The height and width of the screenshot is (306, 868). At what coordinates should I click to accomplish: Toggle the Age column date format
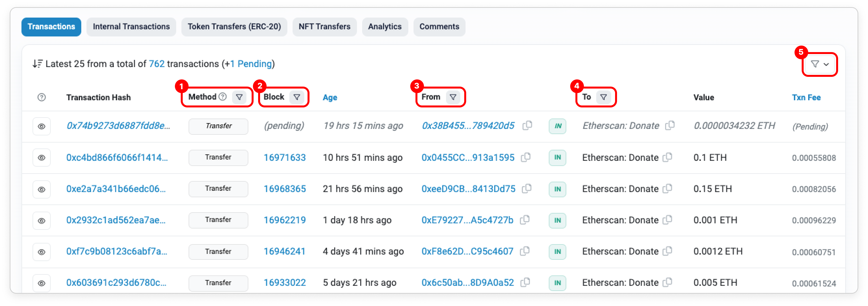pos(330,98)
